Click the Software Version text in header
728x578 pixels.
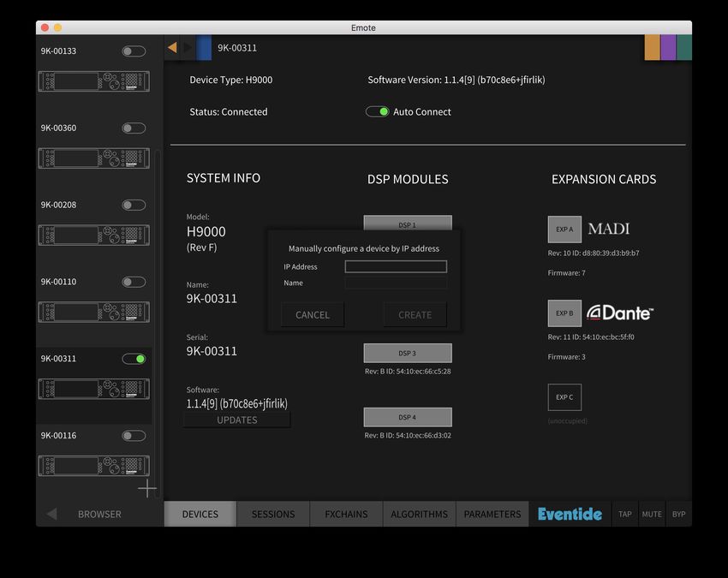click(x=456, y=80)
